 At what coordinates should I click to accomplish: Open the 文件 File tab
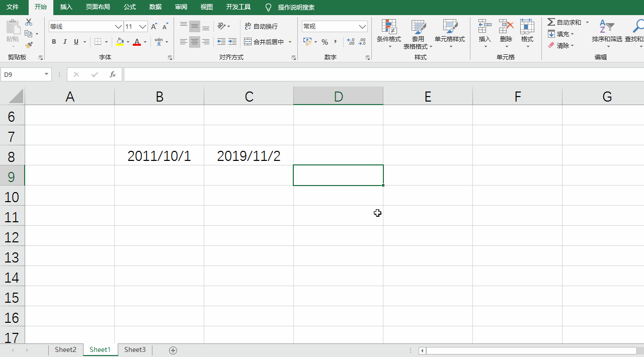[x=13, y=7]
